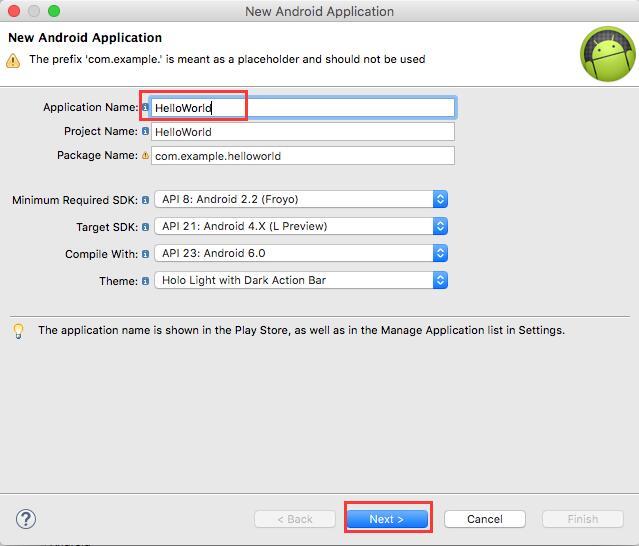Click the Cancel button

point(485,519)
